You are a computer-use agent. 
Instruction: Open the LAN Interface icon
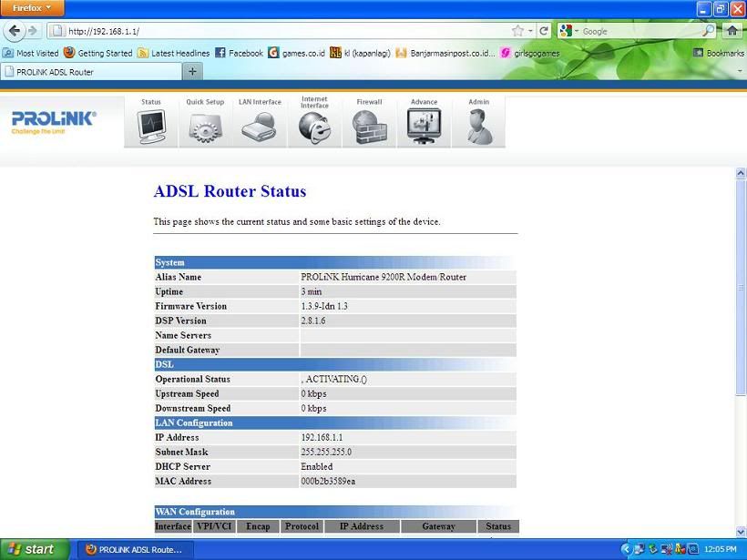tap(260, 127)
